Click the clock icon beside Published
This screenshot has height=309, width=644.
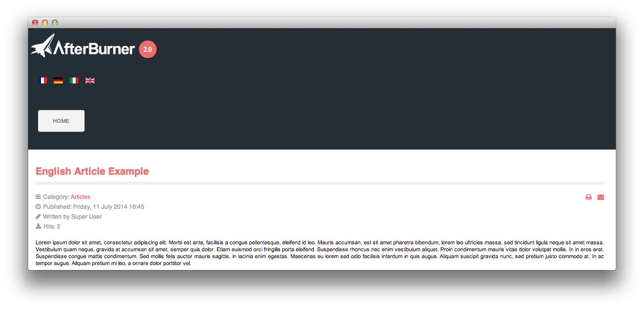39,207
